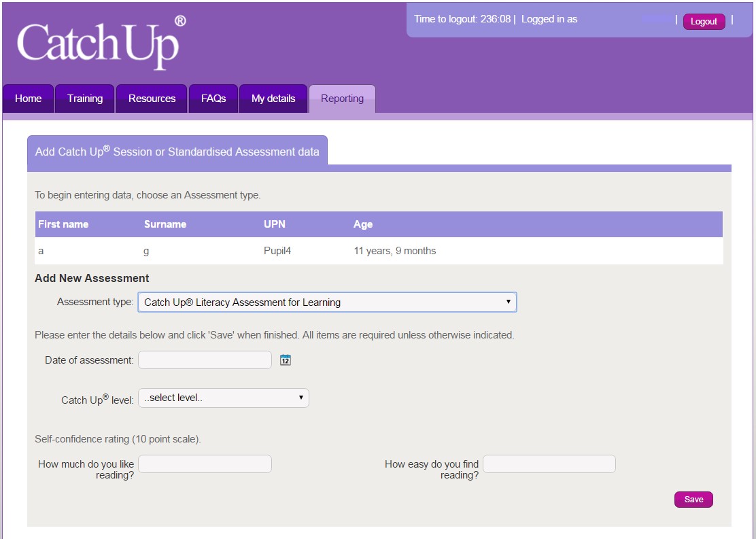Click the UPN column header
Image resolution: width=756 pixels, height=539 pixels.
(275, 224)
